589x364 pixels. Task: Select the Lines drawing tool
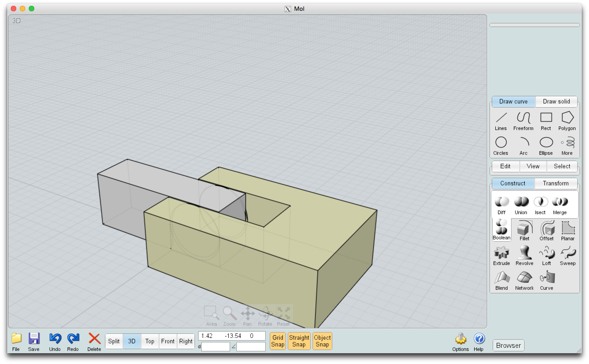(x=501, y=121)
